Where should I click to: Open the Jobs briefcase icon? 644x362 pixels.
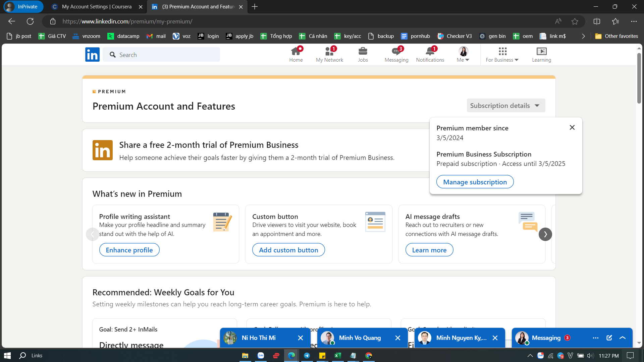tap(363, 55)
